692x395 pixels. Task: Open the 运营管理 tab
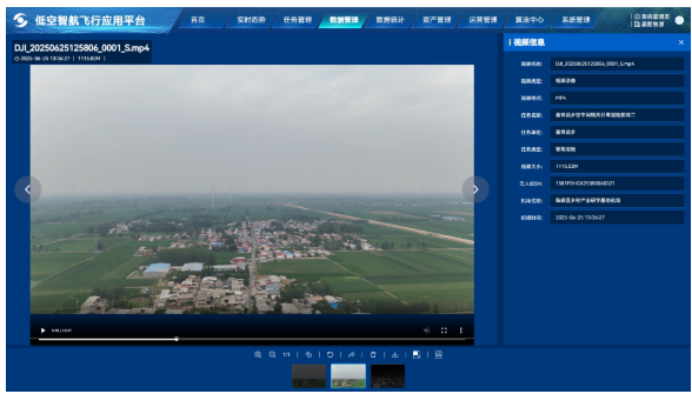coord(483,20)
